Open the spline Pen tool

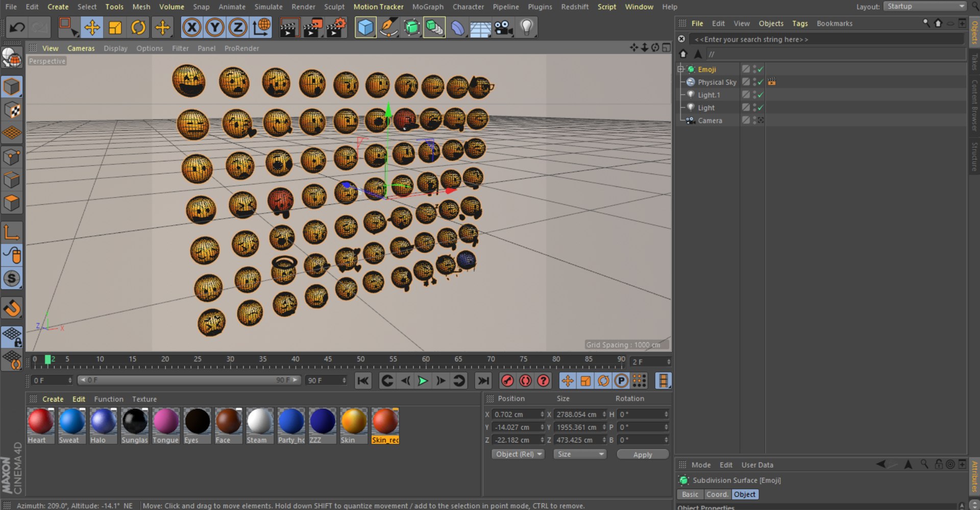coord(389,28)
